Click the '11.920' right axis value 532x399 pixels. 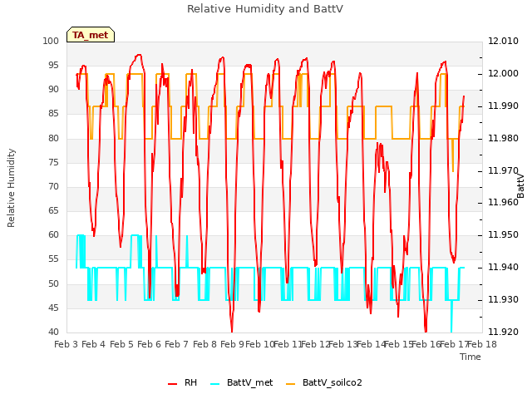click(x=503, y=332)
